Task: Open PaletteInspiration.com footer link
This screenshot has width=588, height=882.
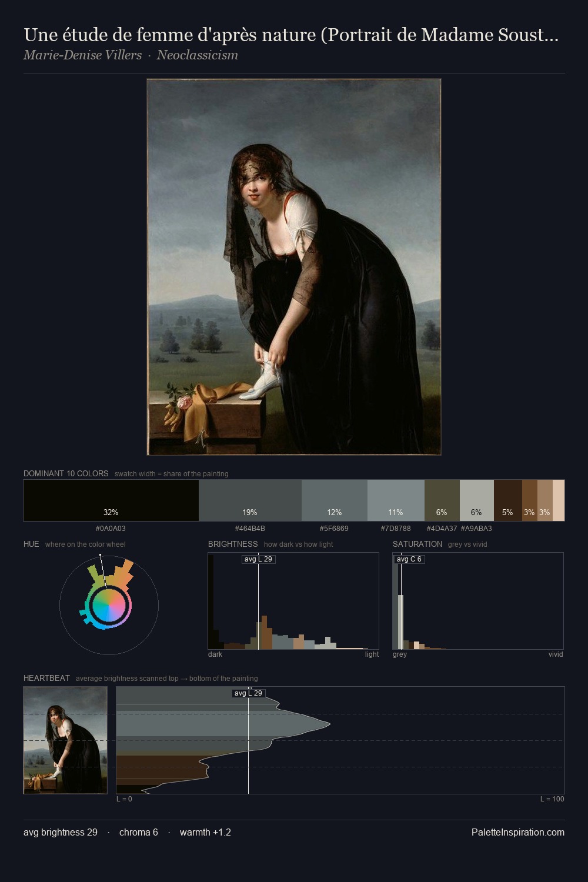Action: tap(518, 833)
